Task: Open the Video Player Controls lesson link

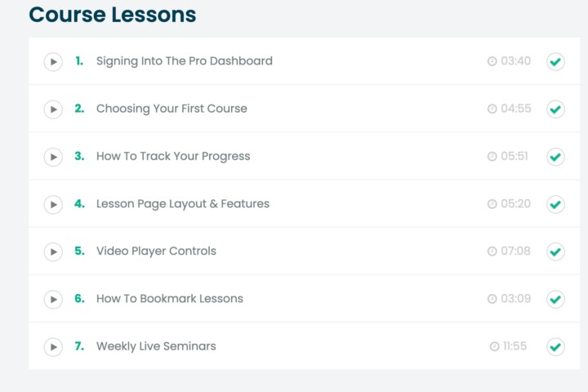Action: pyautogui.click(x=156, y=251)
